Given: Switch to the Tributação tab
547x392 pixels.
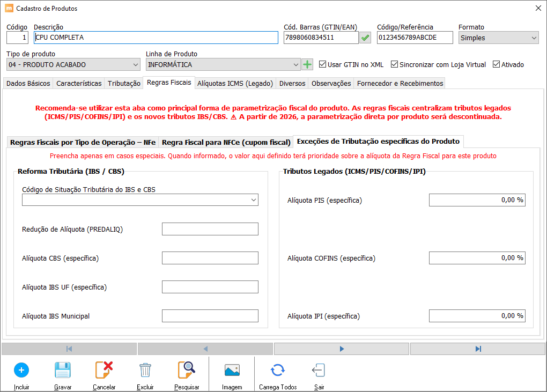Looking at the screenshot, I should (x=124, y=83).
